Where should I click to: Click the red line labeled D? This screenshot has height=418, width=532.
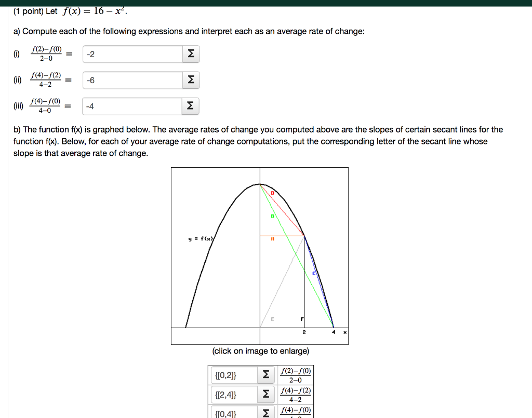point(274,193)
